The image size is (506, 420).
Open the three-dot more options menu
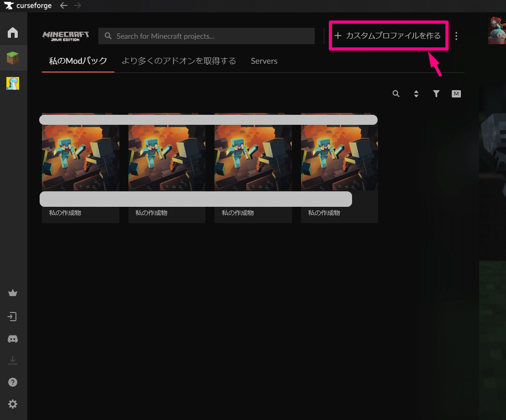click(x=456, y=36)
